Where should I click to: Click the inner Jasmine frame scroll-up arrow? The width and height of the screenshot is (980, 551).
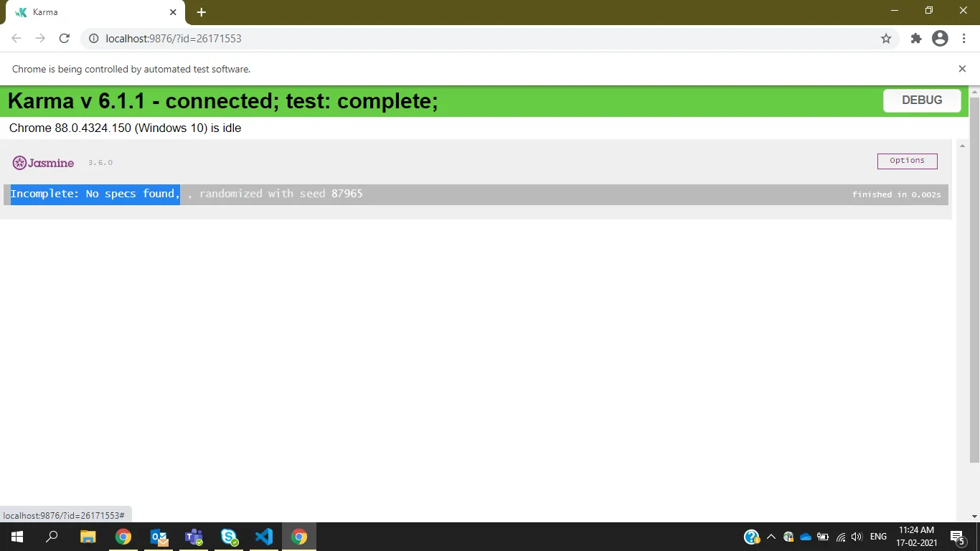coord(962,146)
